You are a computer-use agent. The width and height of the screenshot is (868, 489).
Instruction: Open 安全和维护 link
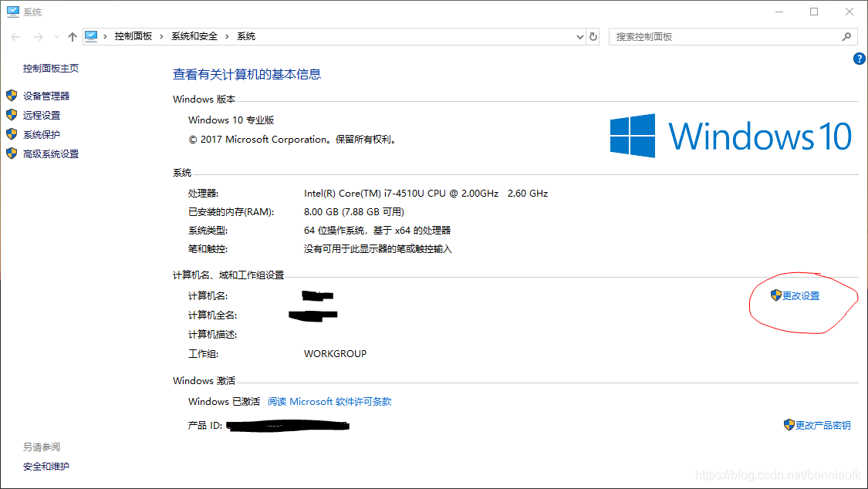pos(46,467)
